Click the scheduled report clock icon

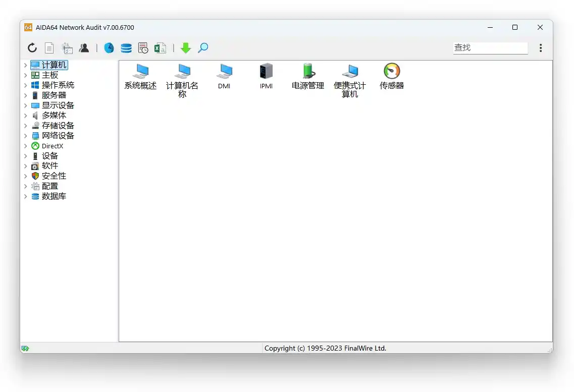(143, 48)
